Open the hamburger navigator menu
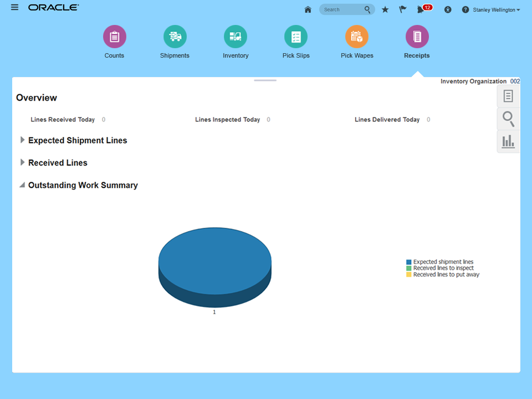This screenshot has height=399, width=532. (14, 7)
